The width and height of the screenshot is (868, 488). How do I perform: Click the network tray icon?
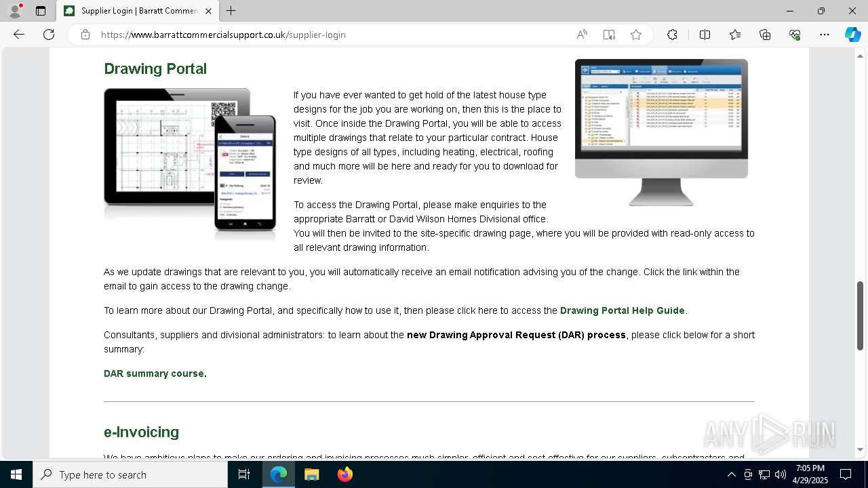tap(764, 474)
